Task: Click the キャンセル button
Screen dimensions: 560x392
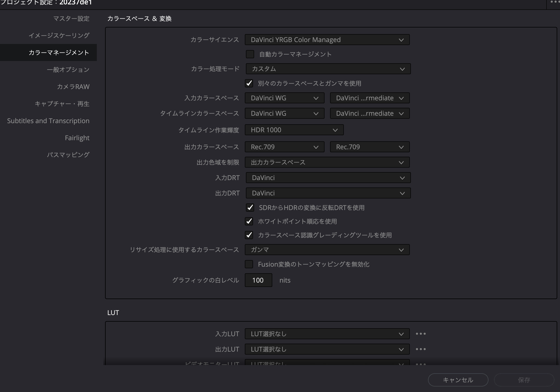Action: coord(458,380)
